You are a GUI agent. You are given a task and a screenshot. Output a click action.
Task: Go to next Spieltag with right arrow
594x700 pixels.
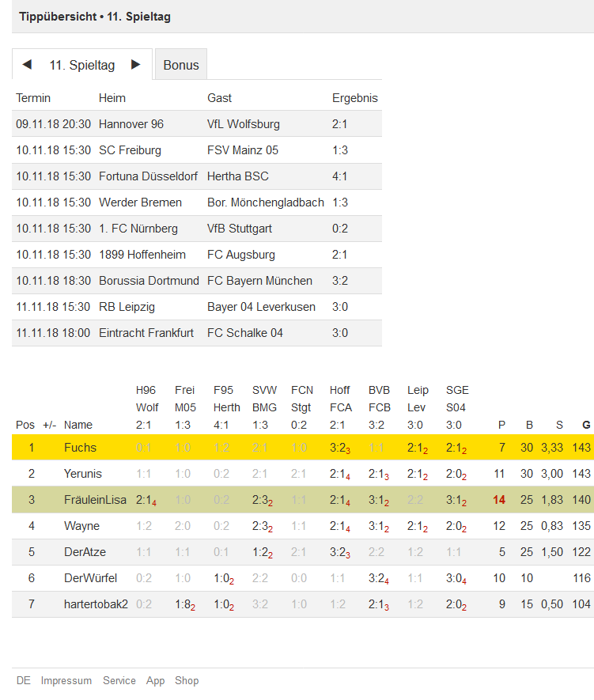[x=136, y=64]
